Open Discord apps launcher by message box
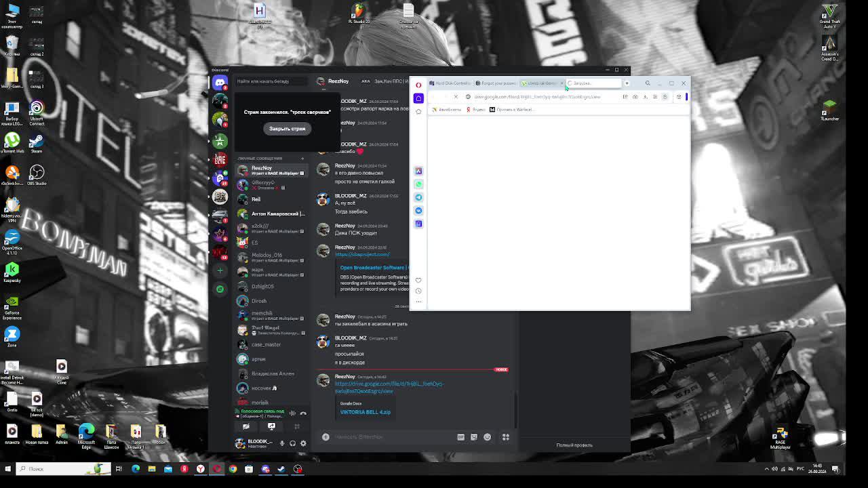Image resolution: width=868 pixels, height=488 pixels. tap(505, 437)
